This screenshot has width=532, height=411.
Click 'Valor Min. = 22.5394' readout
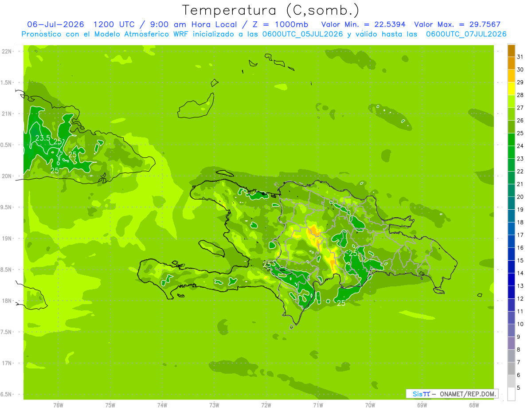pyautogui.click(x=364, y=24)
